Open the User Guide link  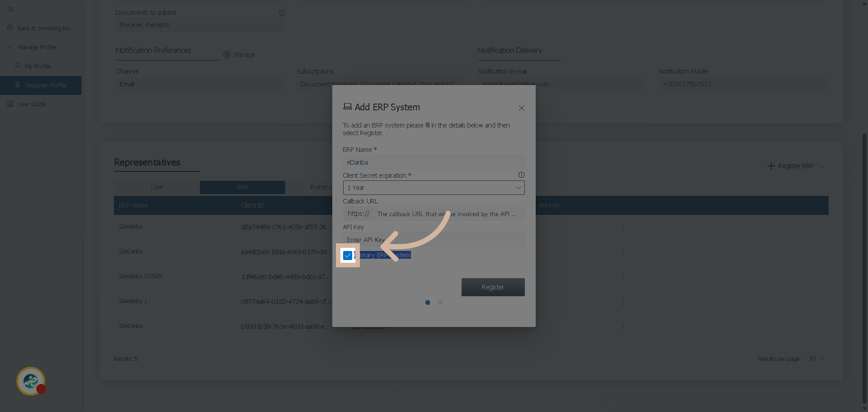pyautogui.click(x=32, y=104)
